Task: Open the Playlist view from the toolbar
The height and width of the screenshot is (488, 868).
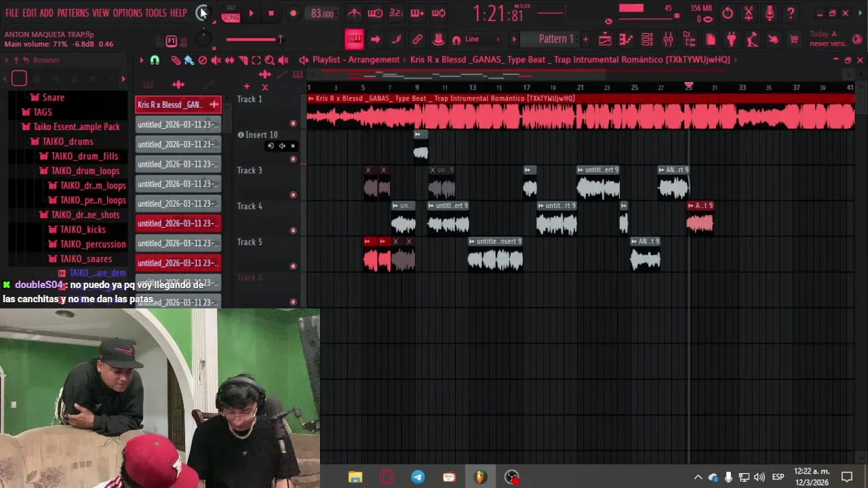Action: [x=605, y=39]
